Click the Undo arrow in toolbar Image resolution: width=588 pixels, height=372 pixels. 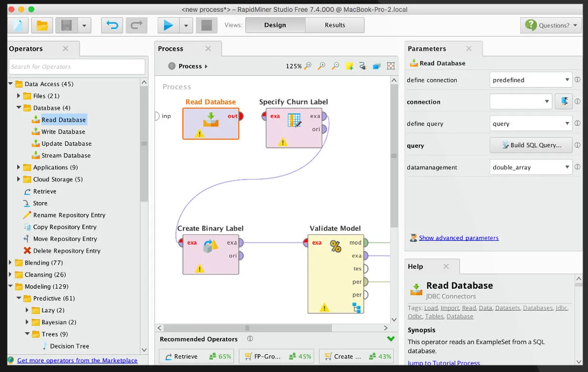pos(112,25)
